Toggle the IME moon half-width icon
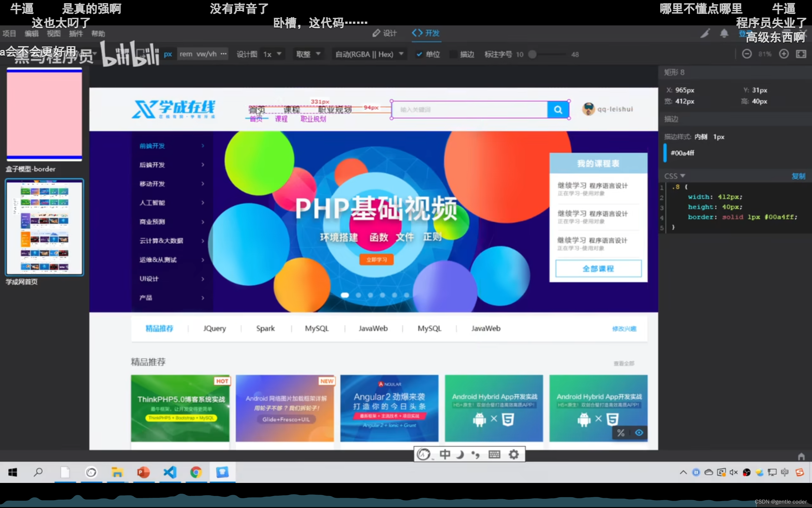 click(x=460, y=455)
